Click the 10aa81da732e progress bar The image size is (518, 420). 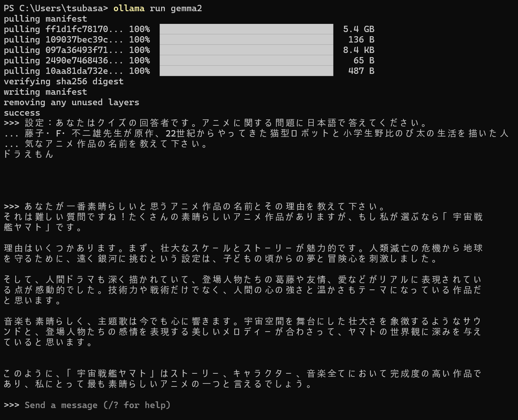[246, 70]
